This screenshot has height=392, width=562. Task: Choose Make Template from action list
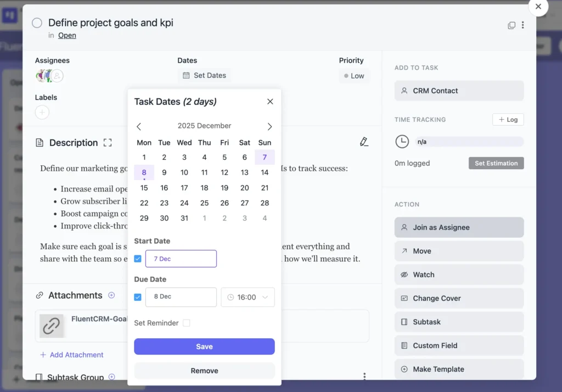(x=459, y=369)
